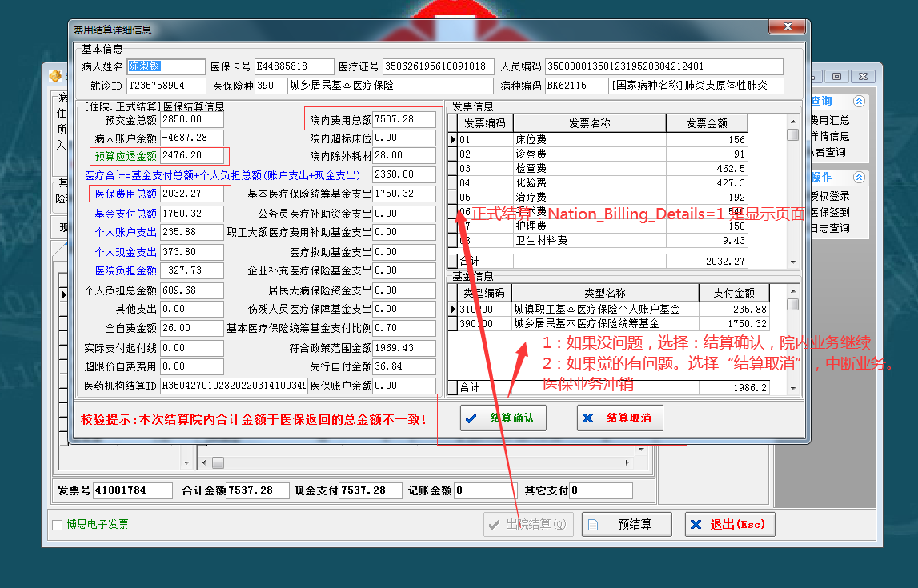Viewport: 918px width, 588px height.
Task: Click the 结算取消 cancel button
Action: (x=620, y=418)
